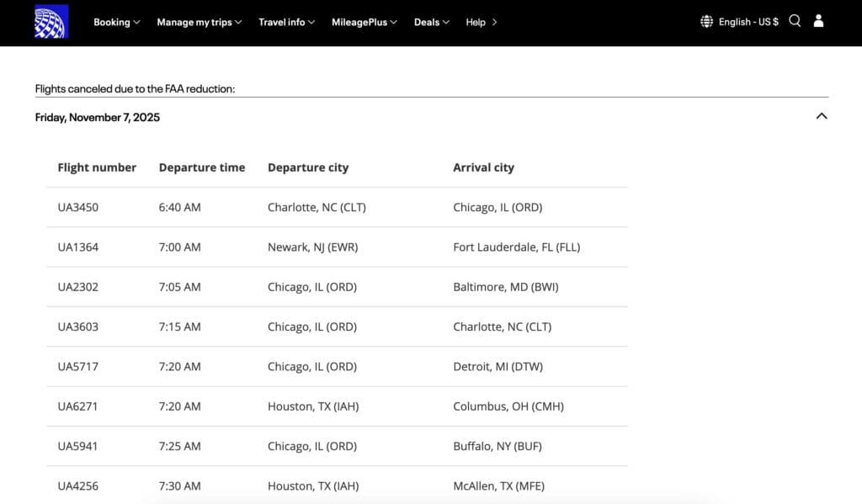Click the United Airlines logo
Image resolution: width=862 pixels, height=504 pixels.
click(x=50, y=22)
